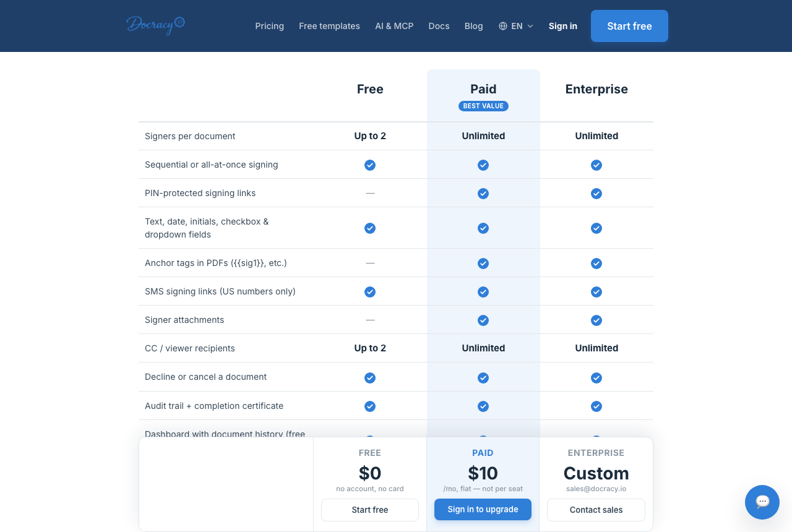The height and width of the screenshot is (532, 792).
Task: Click the Docracy logo
Action: 156,25
